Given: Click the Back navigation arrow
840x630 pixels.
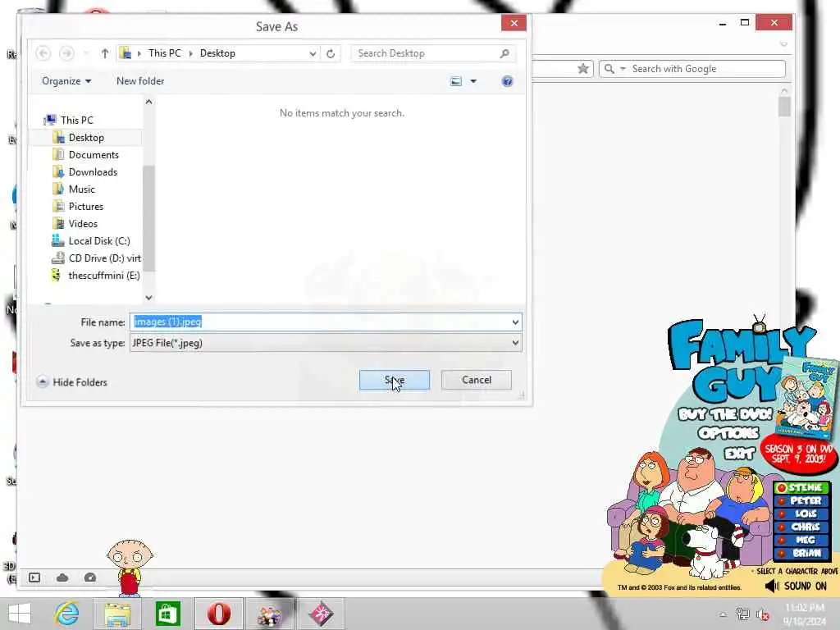Looking at the screenshot, I should pyautogui.click(x=43, y=53).
